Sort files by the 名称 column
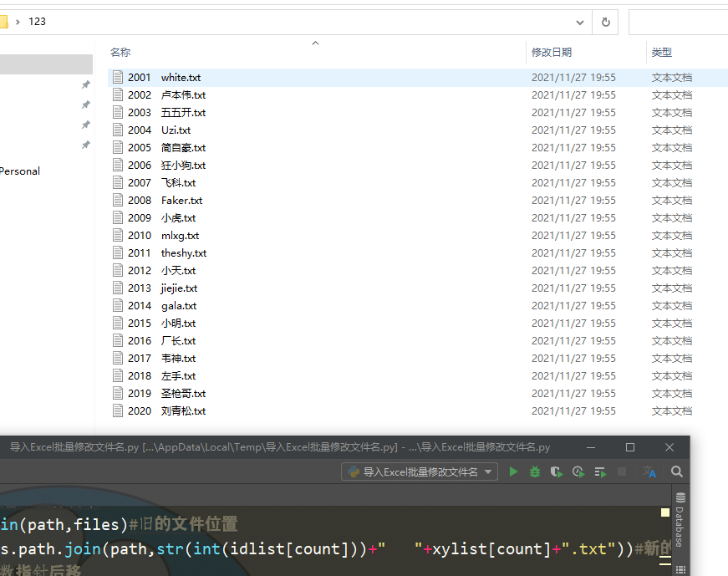Viewport: 728px width, 576px height. (x=120, y=52)
